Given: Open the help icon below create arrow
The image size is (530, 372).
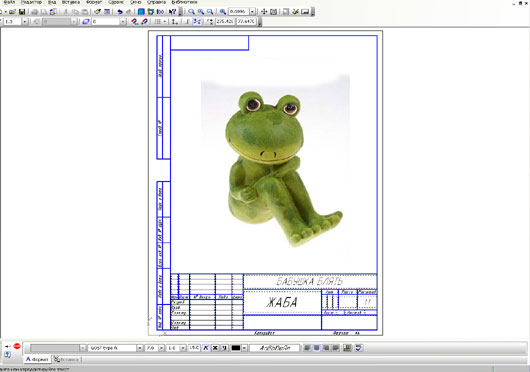Looking at the screenshot, I should point(7,355).
